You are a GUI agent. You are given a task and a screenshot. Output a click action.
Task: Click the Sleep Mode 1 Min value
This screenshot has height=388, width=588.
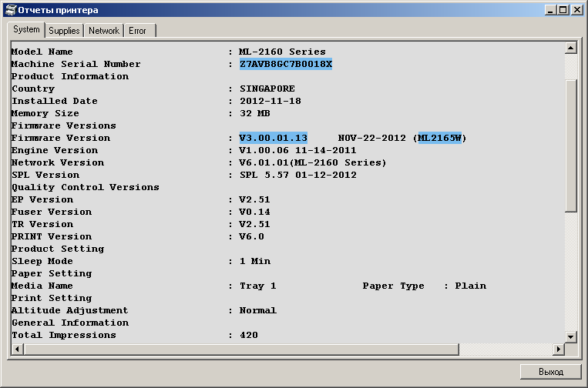[x=255, y=261]
